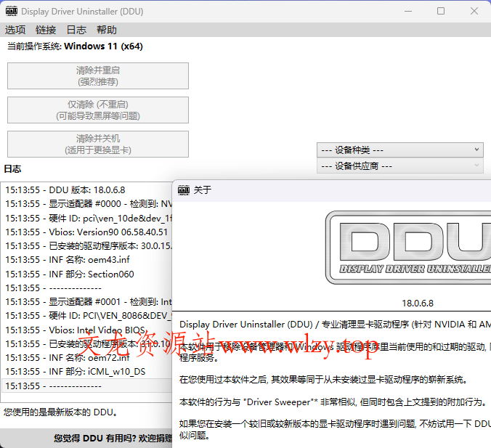Expand the 设备种类 dropdown
This screenshot has width=491, height=448.
click(x=400, y=150)
